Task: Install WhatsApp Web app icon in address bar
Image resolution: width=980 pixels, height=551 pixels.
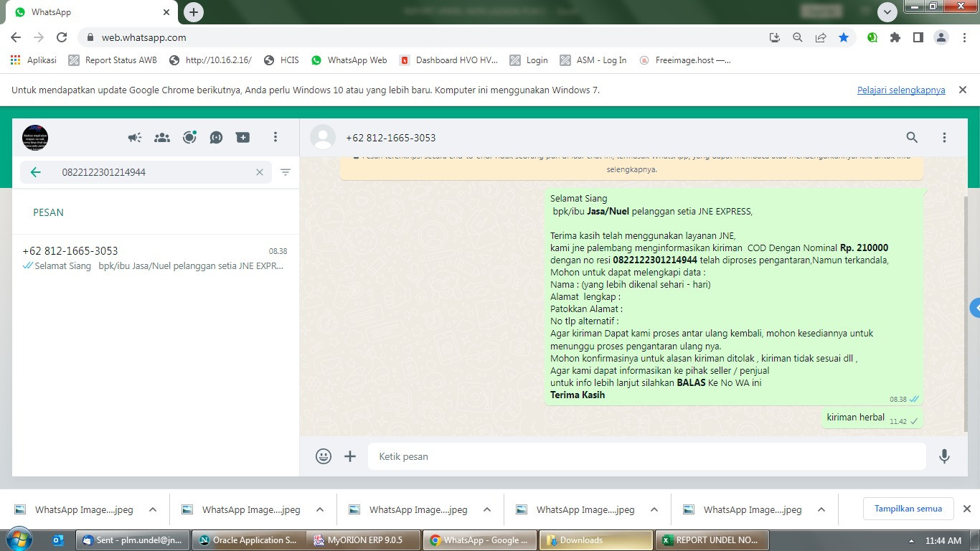Action: pos(775,37)
